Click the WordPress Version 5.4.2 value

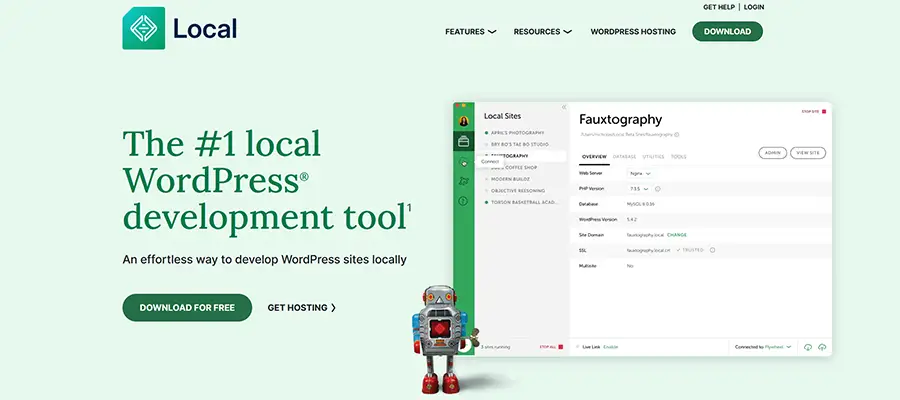(x=632, y=220)
